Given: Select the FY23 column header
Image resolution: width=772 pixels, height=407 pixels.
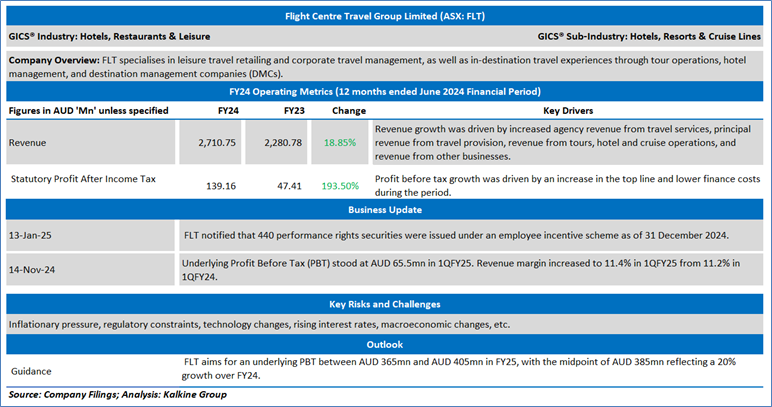Looking at the screenshot, I should coord(294,111).
